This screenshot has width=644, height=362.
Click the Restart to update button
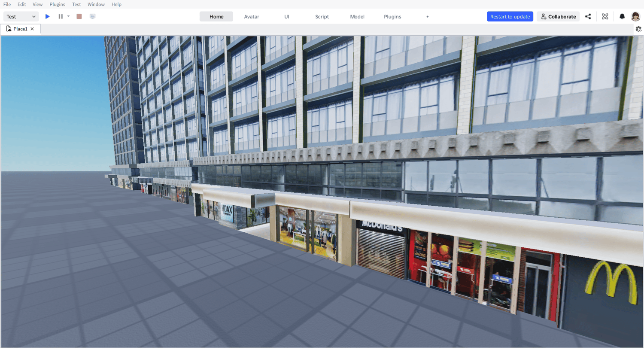click(x=510, y=17)
